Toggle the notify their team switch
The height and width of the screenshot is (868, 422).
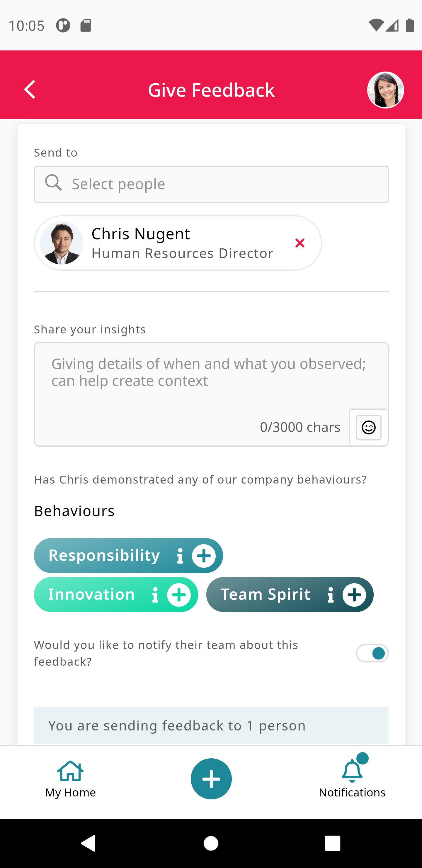[372, 653]
